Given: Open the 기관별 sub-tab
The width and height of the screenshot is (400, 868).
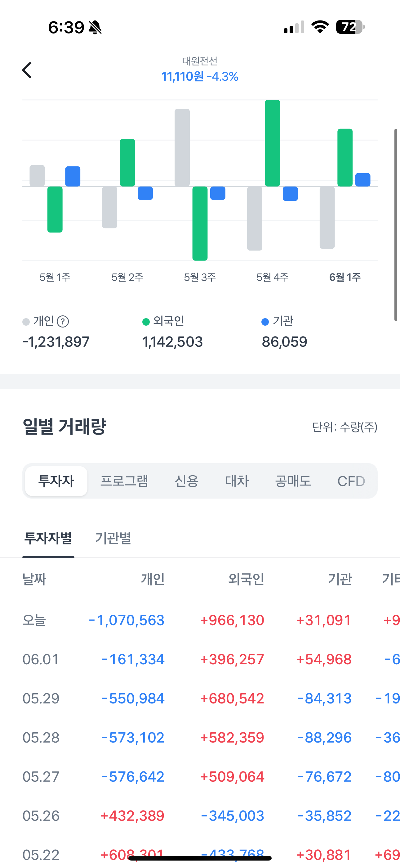Looking at the screenshot, I should point(113,538).
